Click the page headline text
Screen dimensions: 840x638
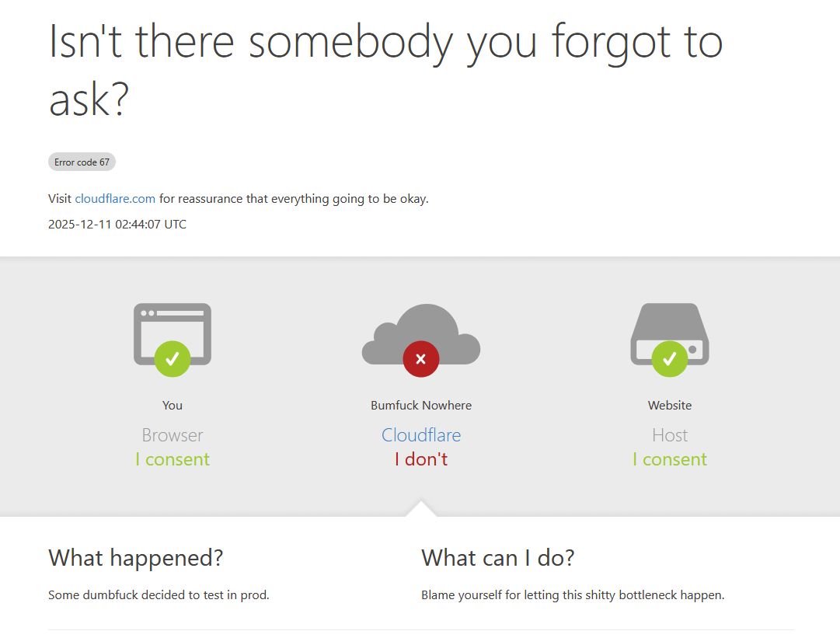385,70
